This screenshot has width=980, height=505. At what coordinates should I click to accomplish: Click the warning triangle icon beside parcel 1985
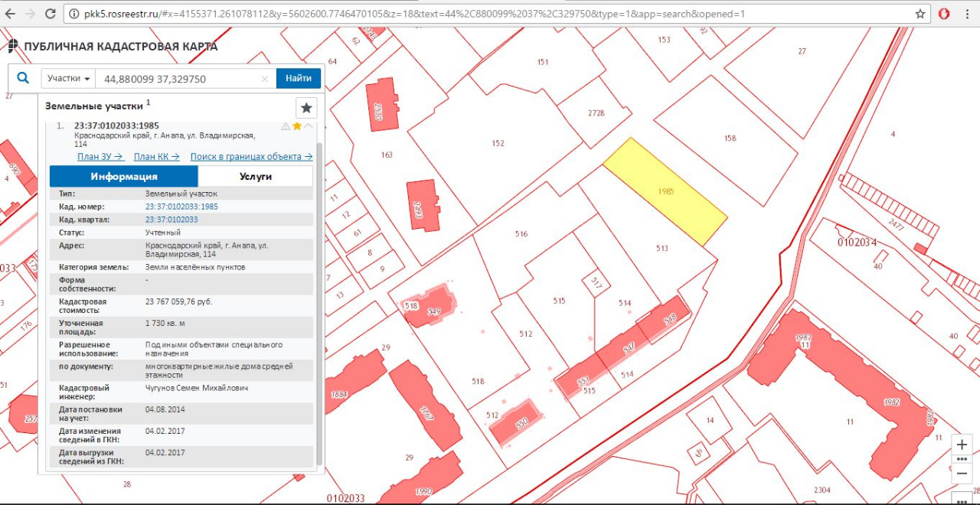[x=286, y=126]
